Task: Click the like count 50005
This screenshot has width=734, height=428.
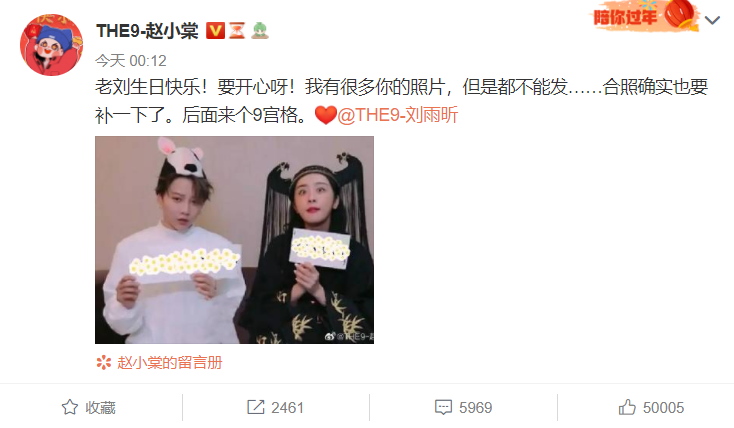Action: [x=663, y=408]
